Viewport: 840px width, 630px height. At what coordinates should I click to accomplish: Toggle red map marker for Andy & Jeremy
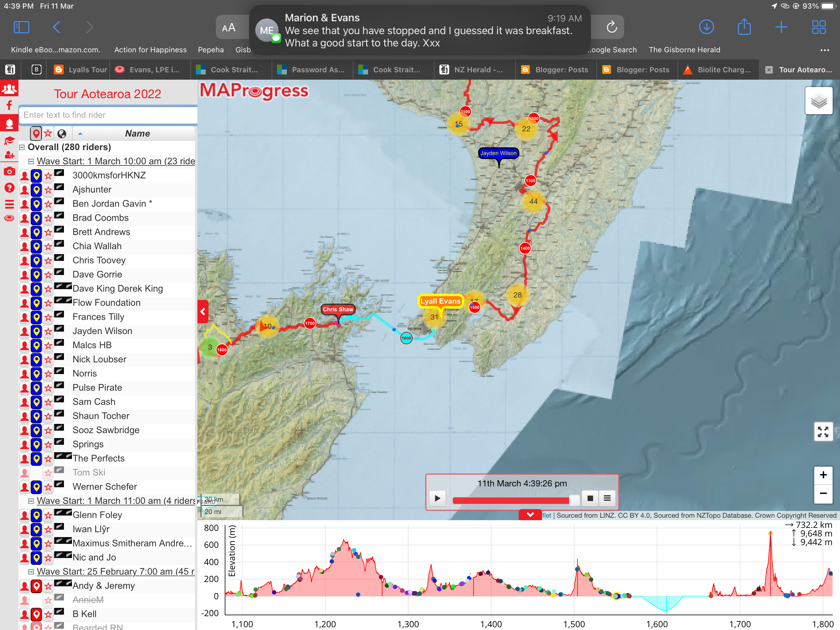click(36, 586)
